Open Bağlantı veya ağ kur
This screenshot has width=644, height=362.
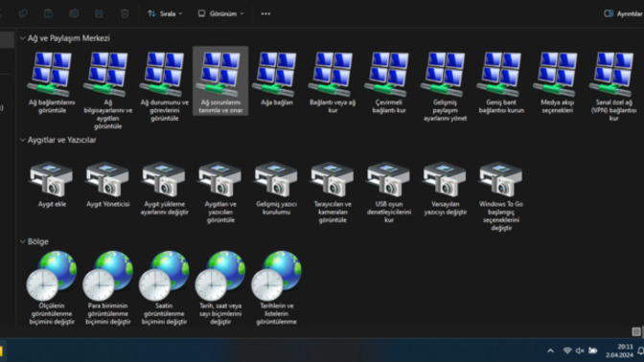333,82
